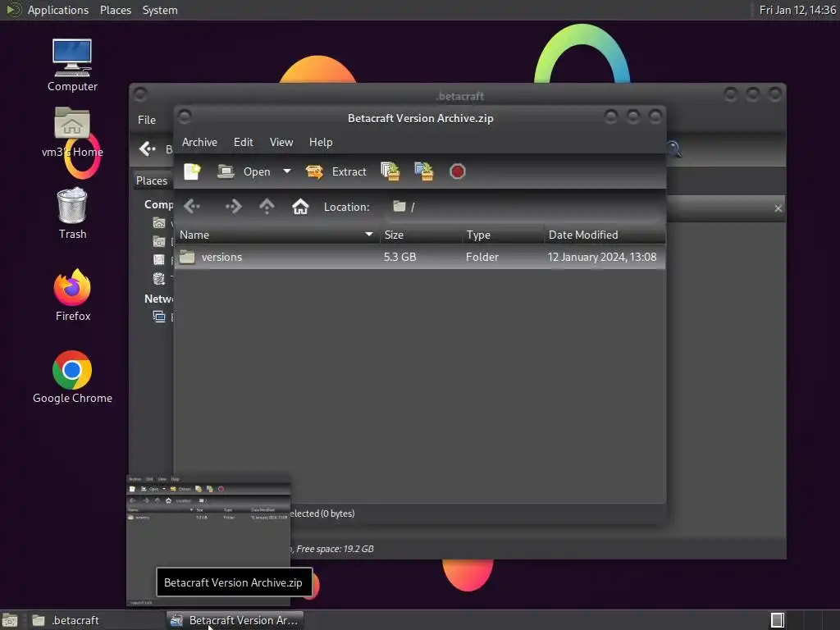This screenshot has width=840, height=630.
Task: Open the Edit menu
Action: [x=243, y=142]
